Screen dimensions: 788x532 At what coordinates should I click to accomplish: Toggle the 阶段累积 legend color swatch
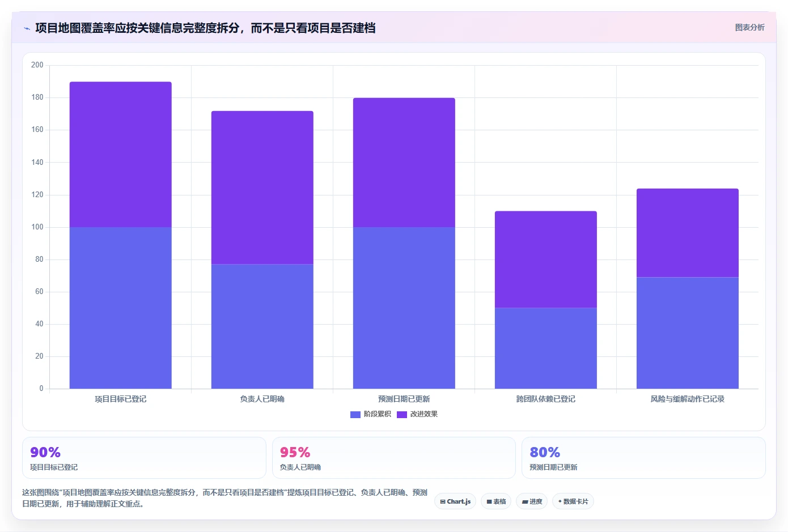click(x=355, y=415)
